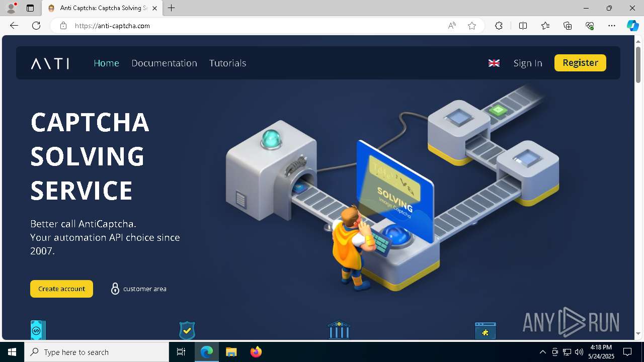Refresh the page with the reload icon
The width and height of the screenshot is (644, 362).
[36, 26]
